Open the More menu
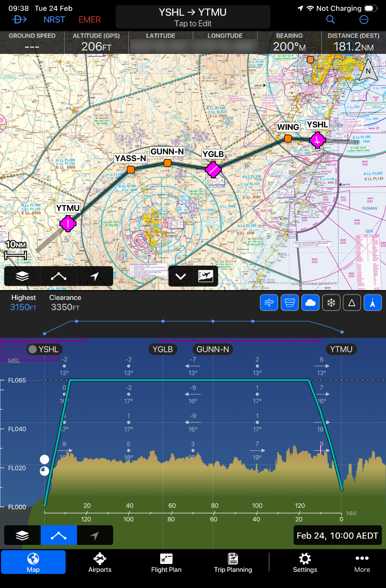The image size is (386, 588). [362, 562]
